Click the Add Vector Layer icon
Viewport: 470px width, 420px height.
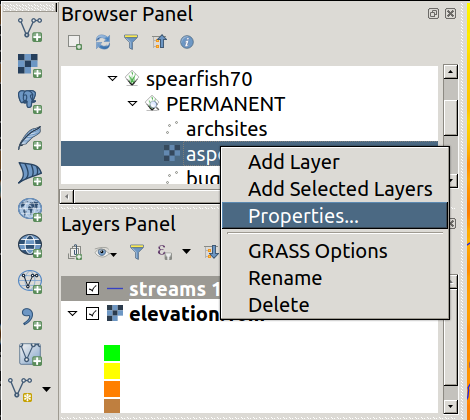pyautogui.click(x=30, y=29)
